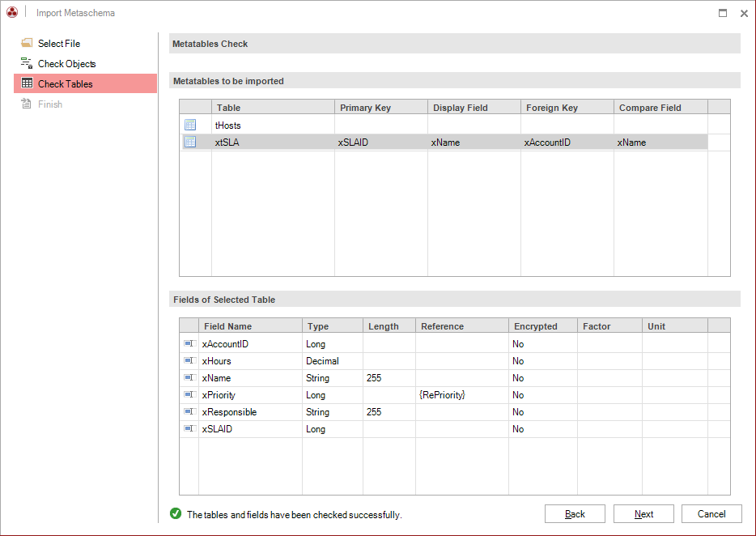Click the Check Objects step icon
This screenshot has height=536, width=756.
coord(27,63)
